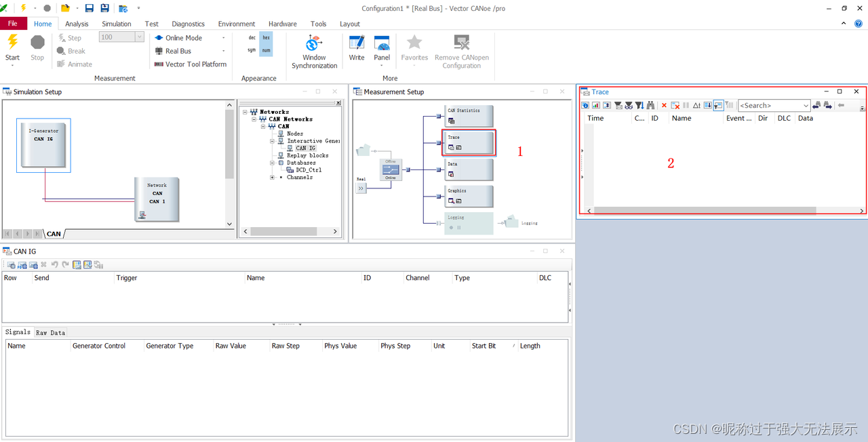Open the Online Mode dropdown arrow
This screenshot has width=868, height=442.
(x=224, y=38)
